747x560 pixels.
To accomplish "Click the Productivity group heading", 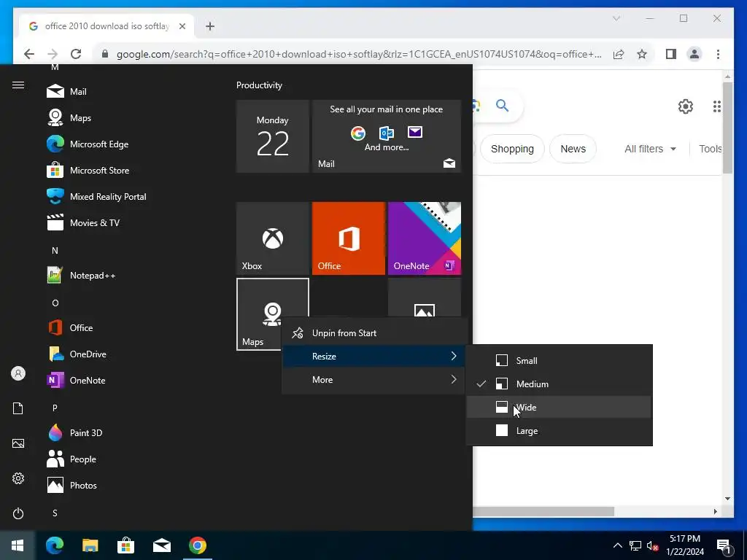I will pyautogui.click(x=259, y=85).
